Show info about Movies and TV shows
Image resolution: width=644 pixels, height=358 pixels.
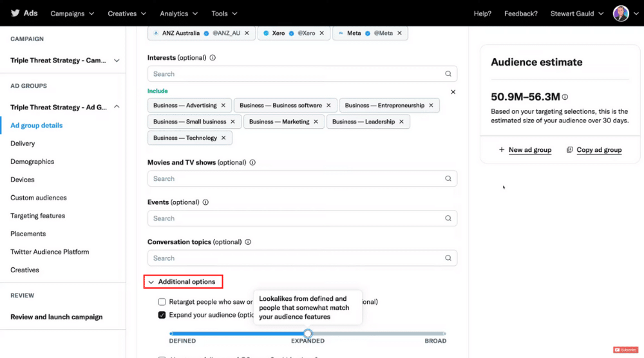point(252,162)
